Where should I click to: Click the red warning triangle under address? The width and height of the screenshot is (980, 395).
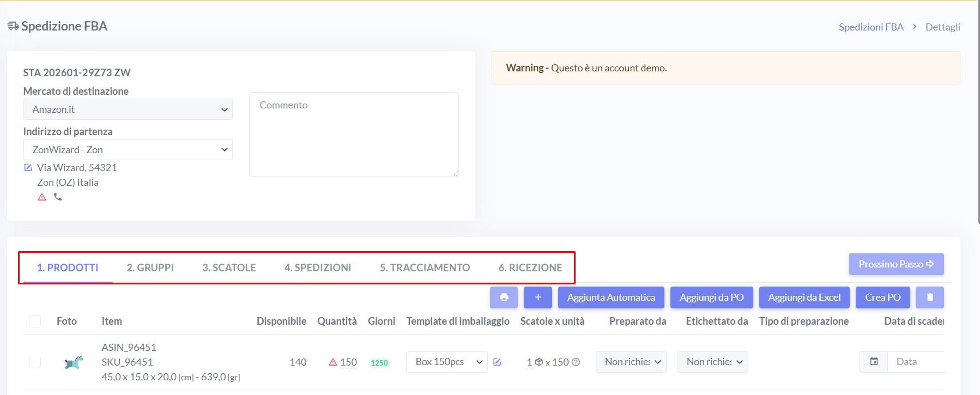coord(42,197)
